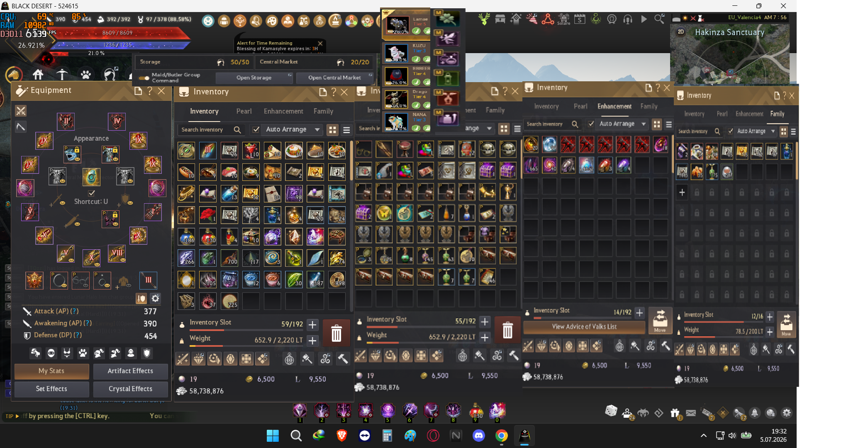This screenshot has width=868, height=448.
Task: Switch first inventory to list view icon
Action: tap(346, 130)
